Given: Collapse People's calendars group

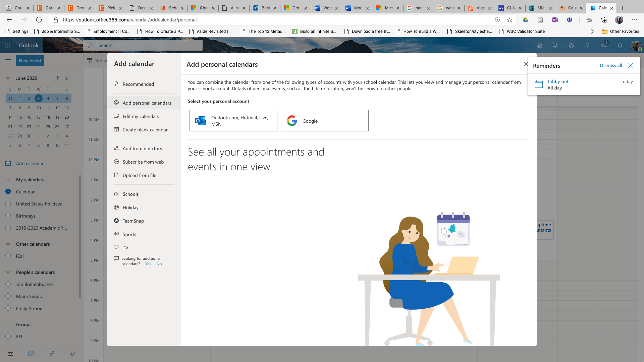Looking at the screenshot, I should (x=8, y=272).
